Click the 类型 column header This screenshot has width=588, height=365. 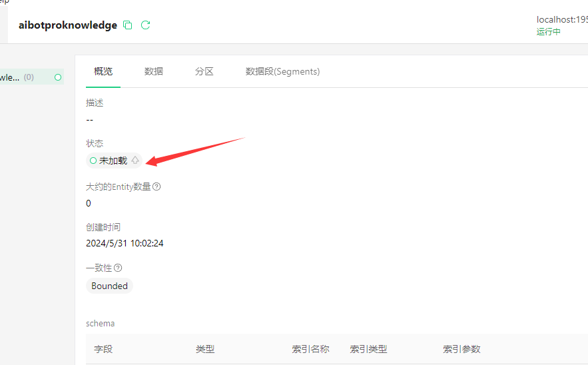(205, 349)
